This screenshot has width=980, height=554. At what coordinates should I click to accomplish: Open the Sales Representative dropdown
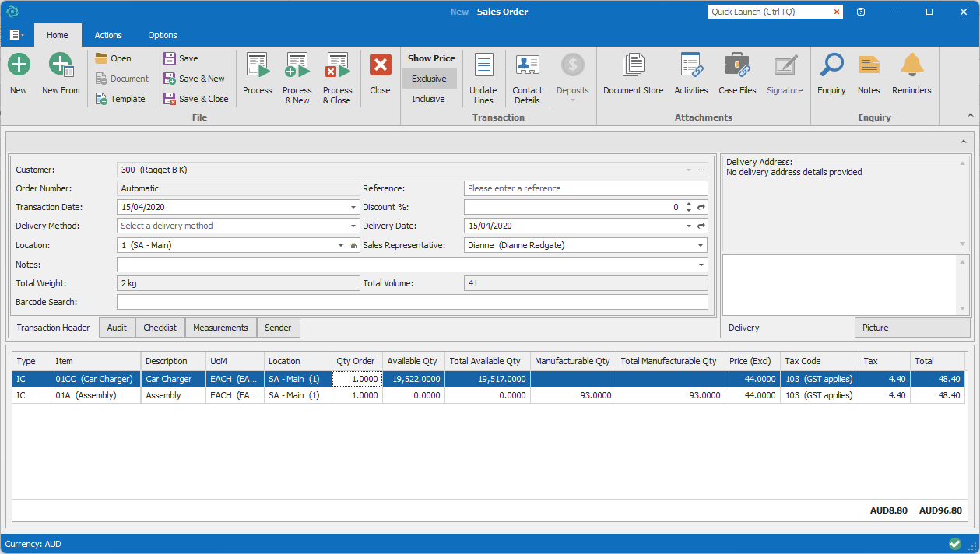click(701, 246)
